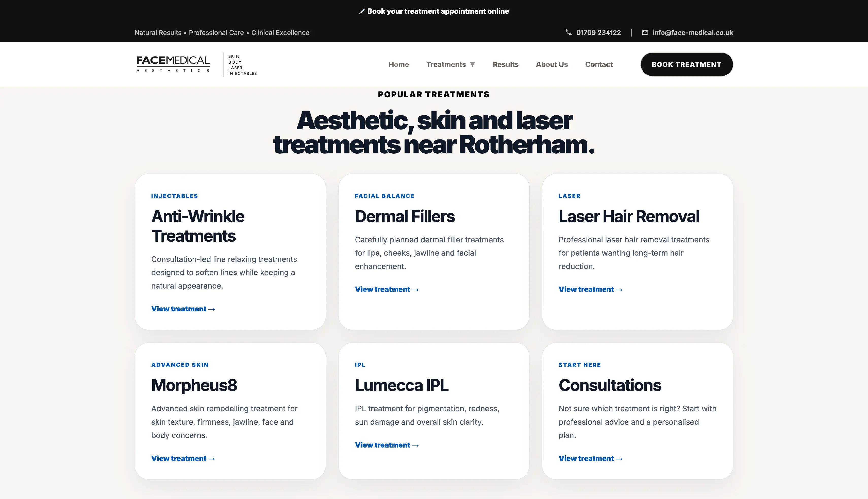868x499 pixels.
Task: Click the START HERE category label
Action: point(580,365)
